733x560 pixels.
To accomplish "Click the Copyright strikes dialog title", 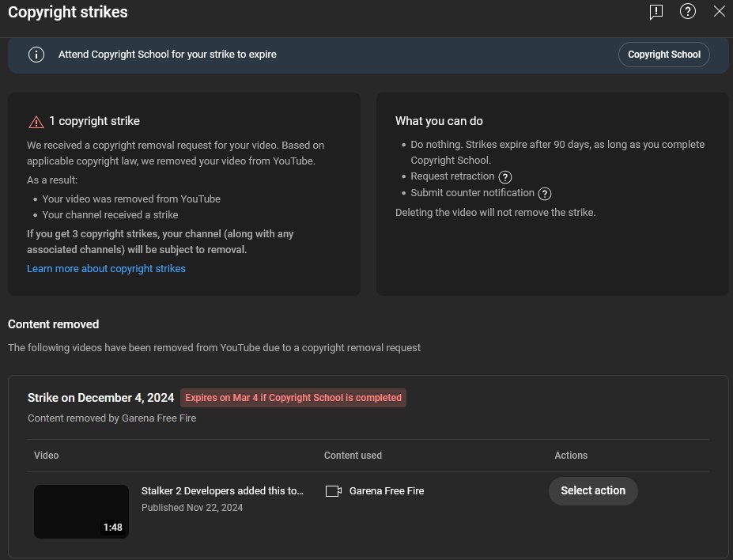I will (x=68, y=12).
